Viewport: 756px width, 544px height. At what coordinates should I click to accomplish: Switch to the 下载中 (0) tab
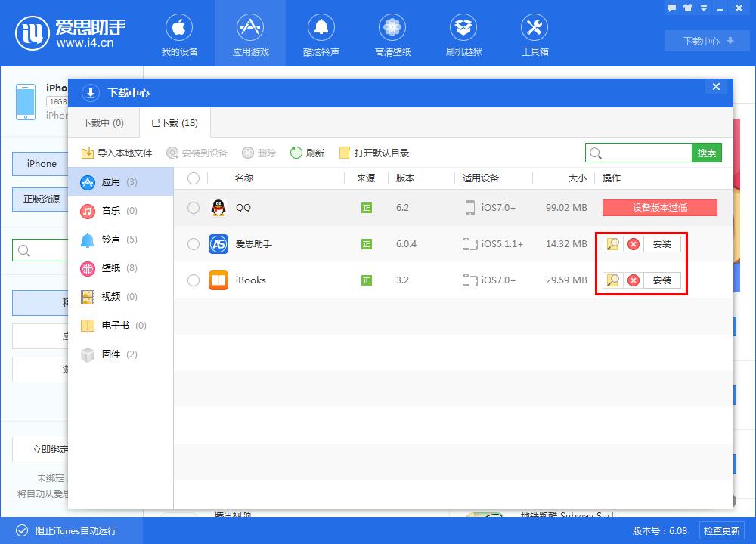[103, 122]
